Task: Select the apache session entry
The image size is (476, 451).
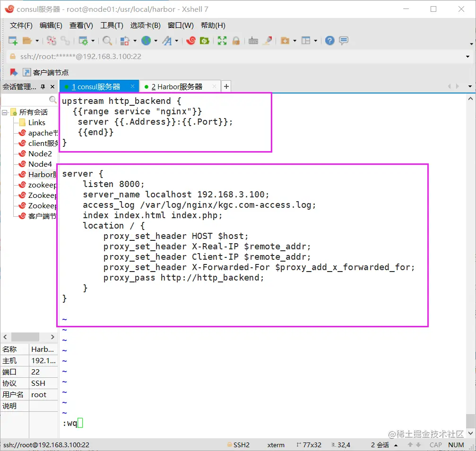Action: click(38, 133)
